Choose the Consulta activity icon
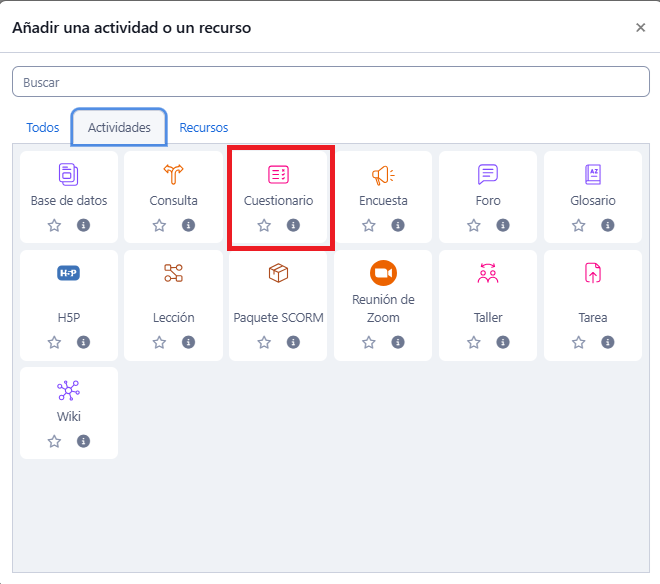 (x=174, y=175)
